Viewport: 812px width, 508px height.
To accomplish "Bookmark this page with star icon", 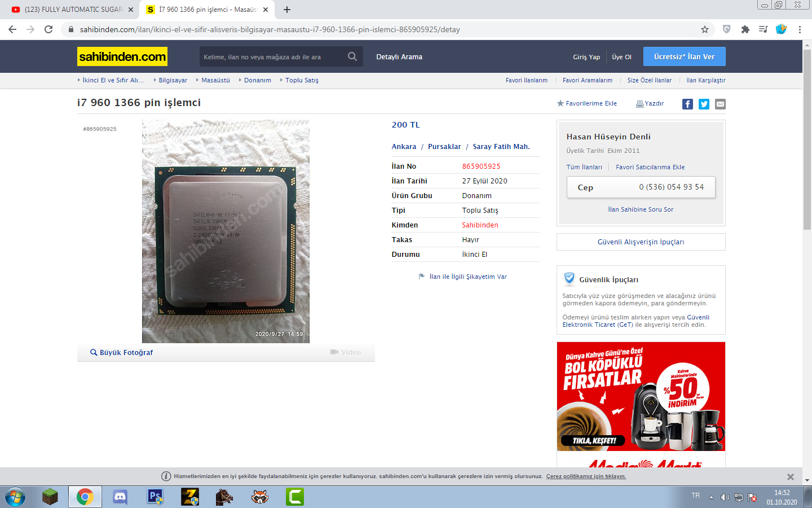I will coord(705,29).
